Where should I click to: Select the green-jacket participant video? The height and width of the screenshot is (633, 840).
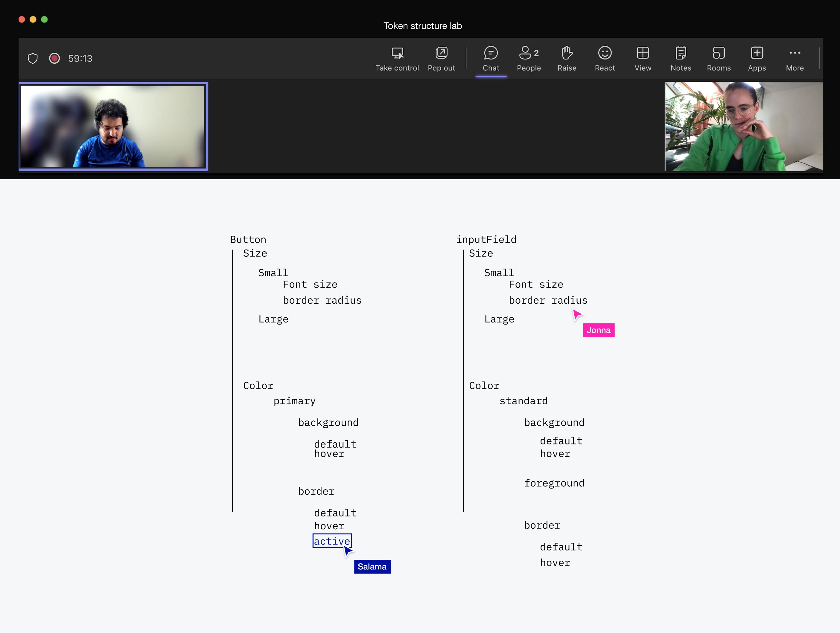coord(744,126)
